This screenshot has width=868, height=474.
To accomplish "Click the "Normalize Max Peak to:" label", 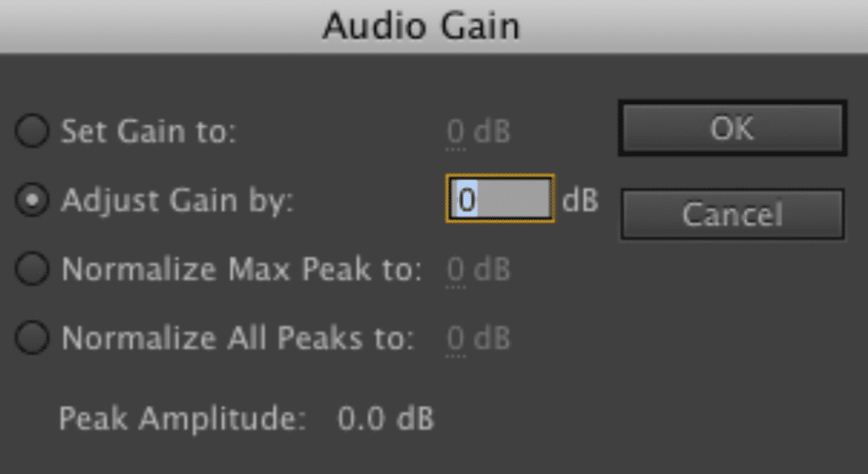I will point(241,269).
